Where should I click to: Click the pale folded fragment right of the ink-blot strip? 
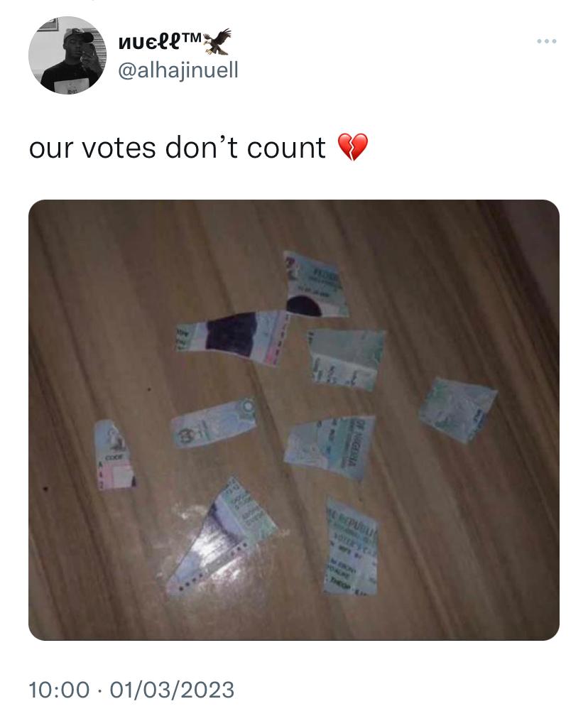347,358
